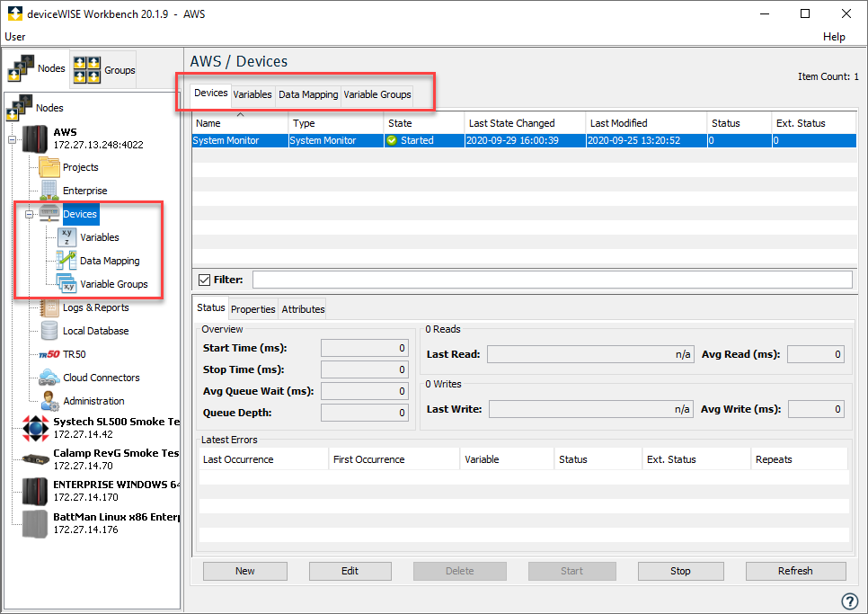
Task: Switch to the Data Mapping tab
Action: [x=308, y=94]
